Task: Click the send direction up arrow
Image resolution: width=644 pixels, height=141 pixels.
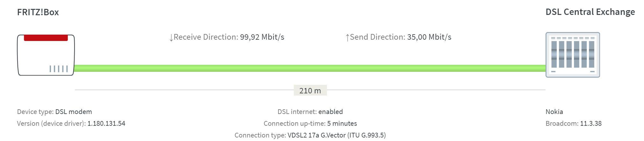Action: [347, 38]
